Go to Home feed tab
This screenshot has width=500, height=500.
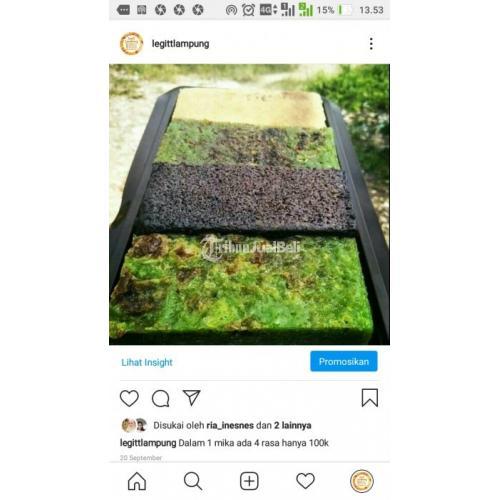click(x=137, y=481)
